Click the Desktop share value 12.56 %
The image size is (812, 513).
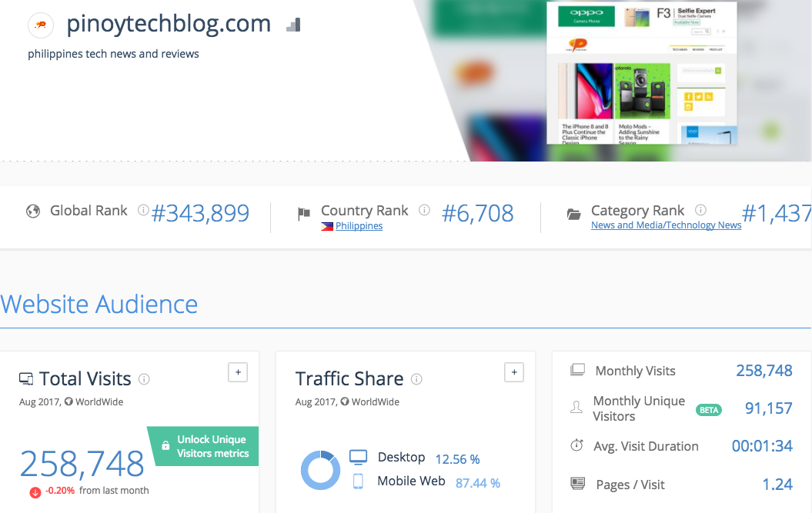pyautogui.click(x=458, y=460)
